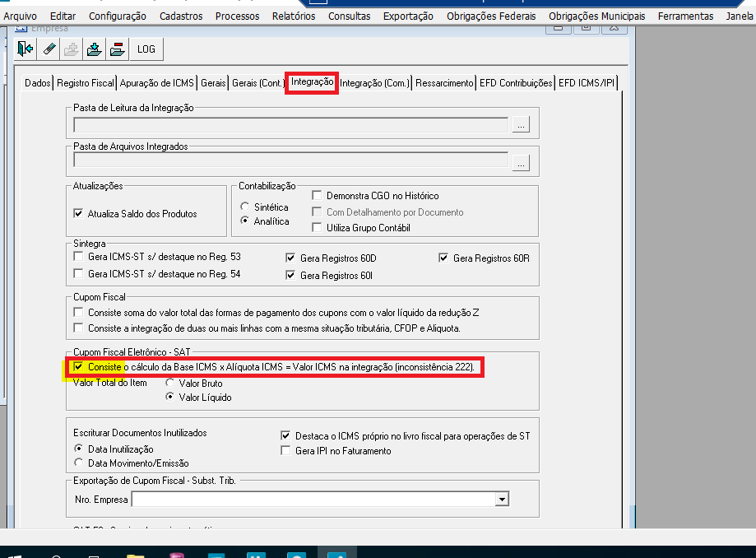Open the Exportação menu
This screenshot has height=558, width=756.
[408, 16]
